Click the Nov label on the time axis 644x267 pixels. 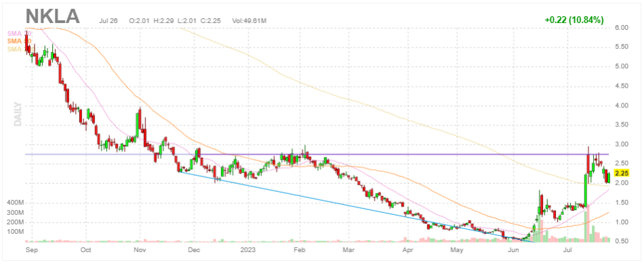pos(140,250)
